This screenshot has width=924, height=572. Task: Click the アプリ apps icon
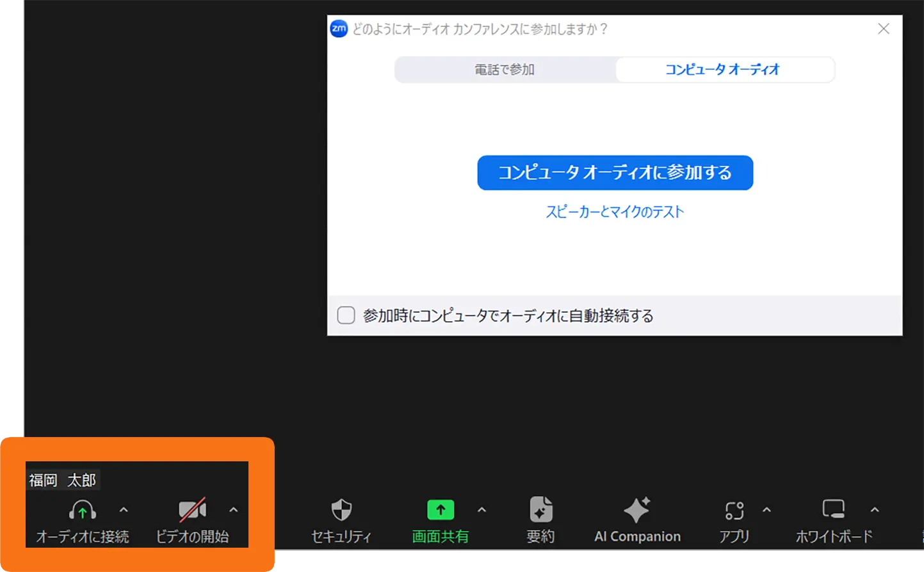(x=734, y=510)
